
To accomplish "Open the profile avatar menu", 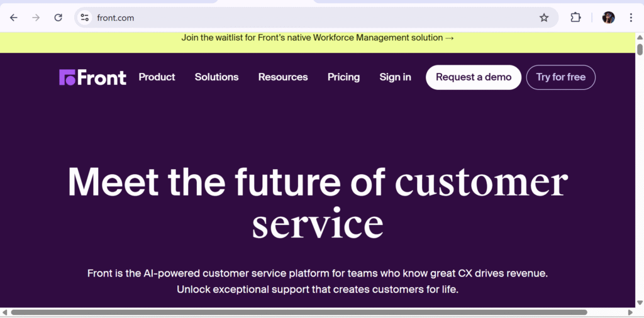I will click(x=608, y=18).
